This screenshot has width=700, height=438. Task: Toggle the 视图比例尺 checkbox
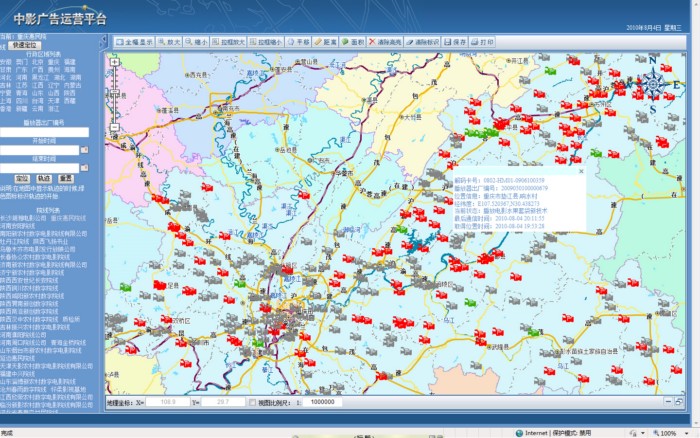(x=251, y=402)
